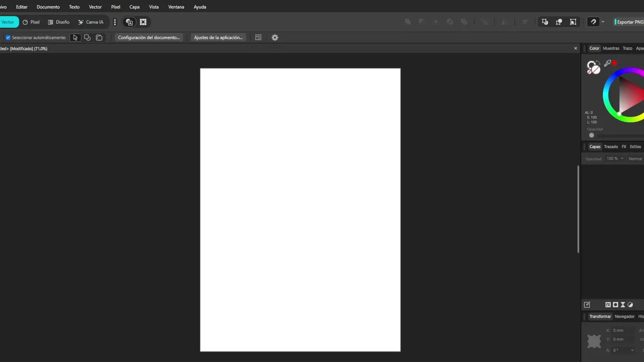Click the edit layer pencil icon
Screen dimensions: 644x362
click(587, 305)
